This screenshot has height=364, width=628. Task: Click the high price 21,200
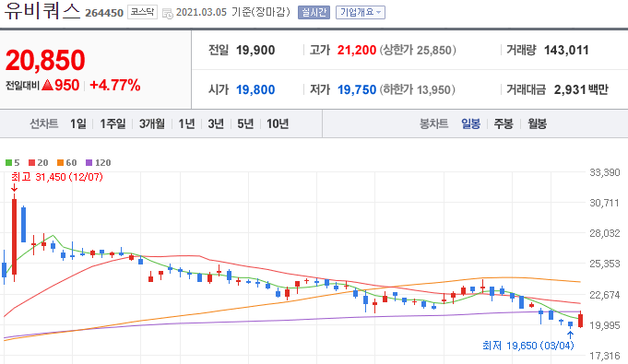pos(357,50)
